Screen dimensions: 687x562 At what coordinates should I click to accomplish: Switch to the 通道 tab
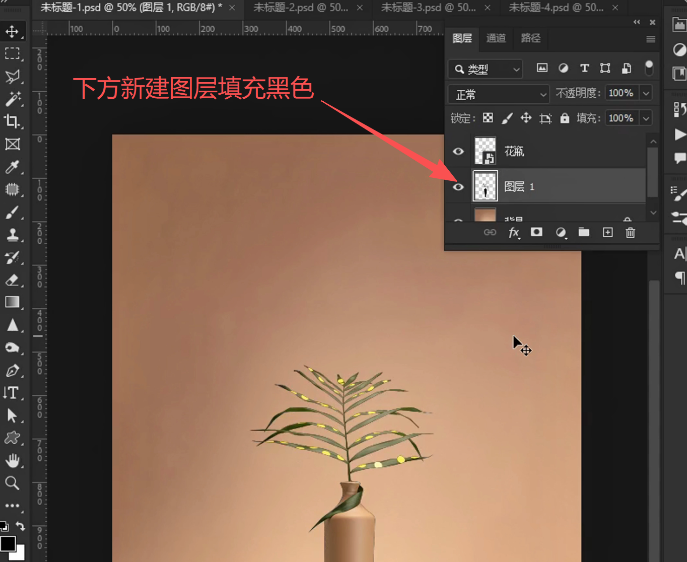point(496,38)
